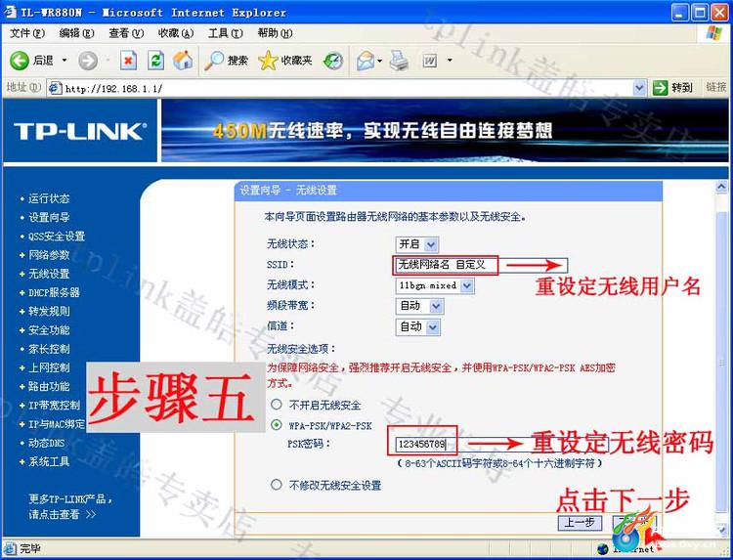
Task: Select 不开启无线安全 radio button
Action: [277, 405]
